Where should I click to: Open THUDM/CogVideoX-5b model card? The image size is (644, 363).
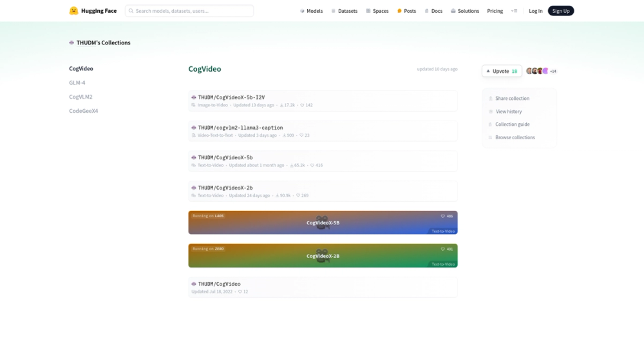click(x=323, y=161)
